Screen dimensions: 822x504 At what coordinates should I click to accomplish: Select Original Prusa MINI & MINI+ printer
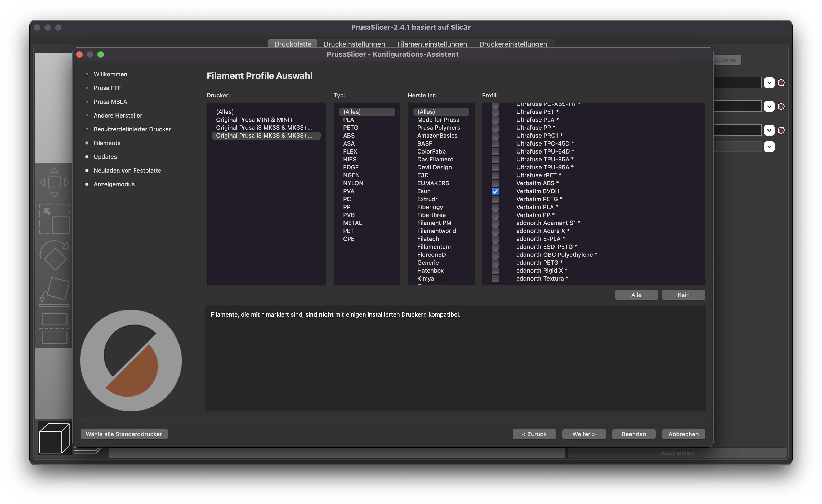coord(266,120)
